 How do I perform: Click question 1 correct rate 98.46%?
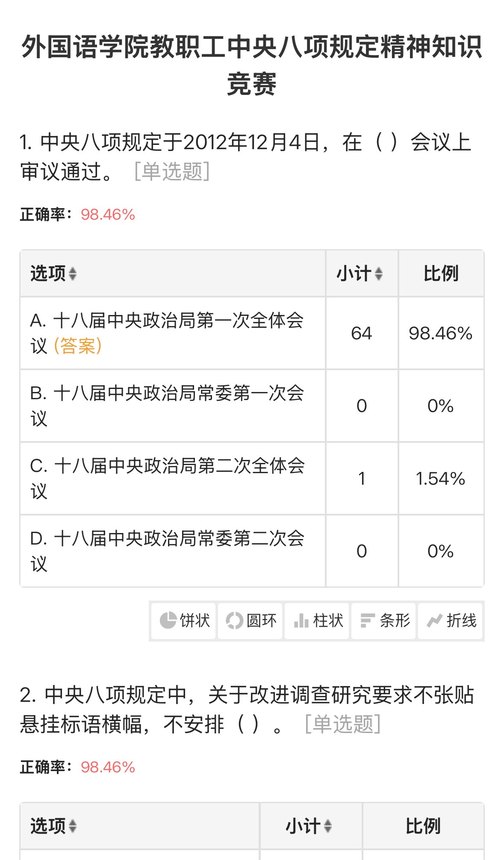click(x=108, y=215)
